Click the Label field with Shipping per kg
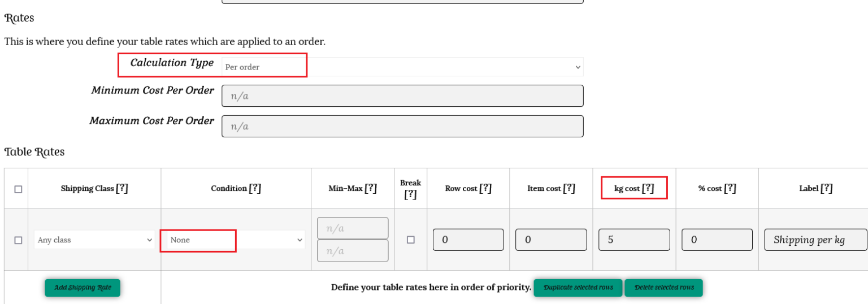Viewport: 868px width, 304px height. tap(815, 240)
